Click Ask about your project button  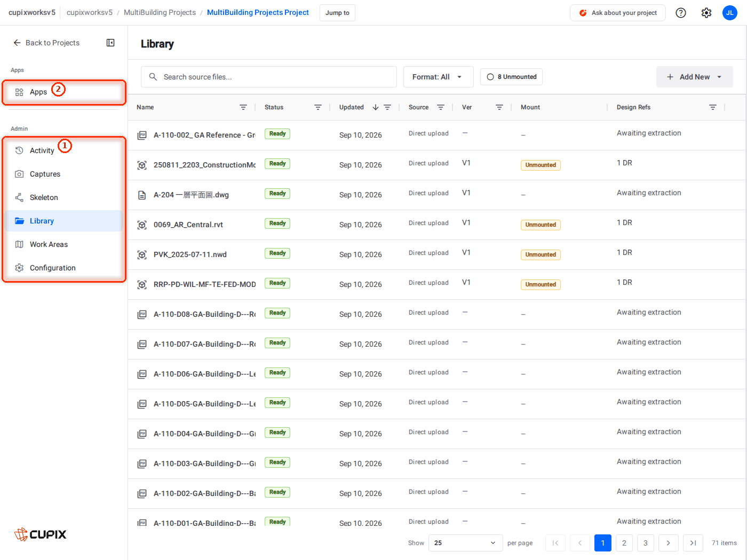[618, 13]
